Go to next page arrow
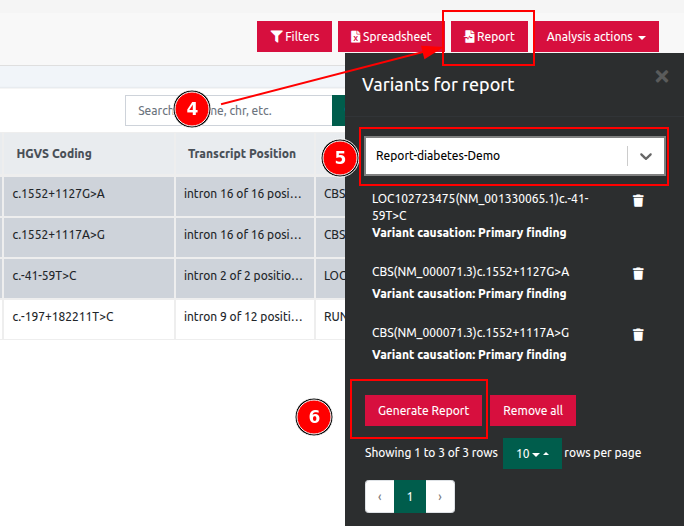 point(440,496)
